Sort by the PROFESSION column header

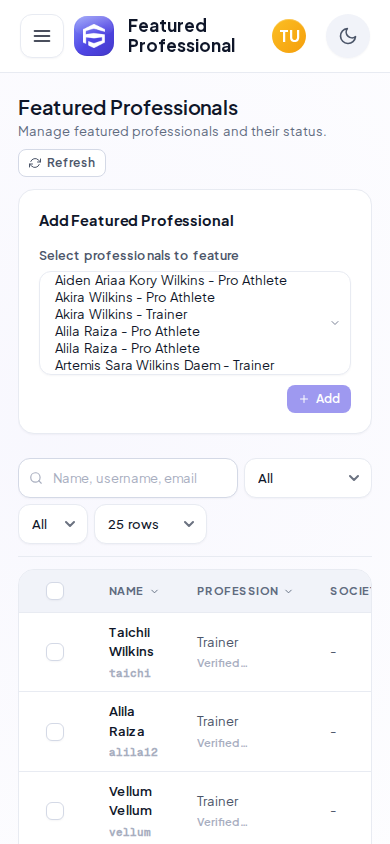point(244,591)
